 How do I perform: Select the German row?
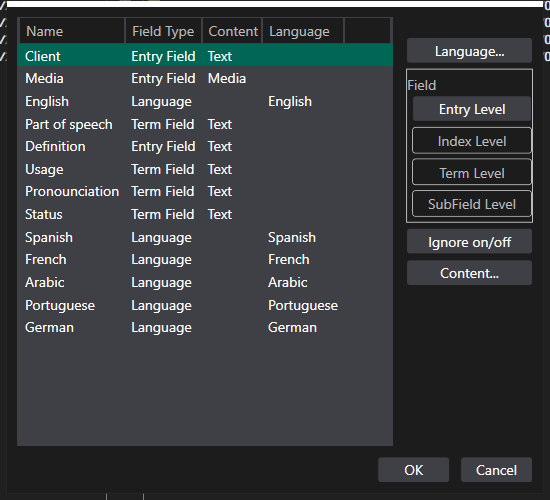(x=205, y=328)
